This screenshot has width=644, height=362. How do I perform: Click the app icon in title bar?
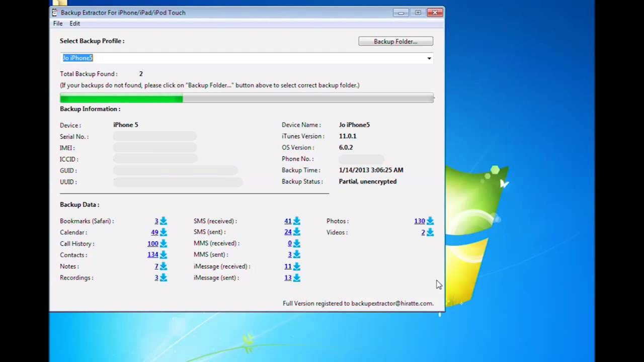(55, 13)
